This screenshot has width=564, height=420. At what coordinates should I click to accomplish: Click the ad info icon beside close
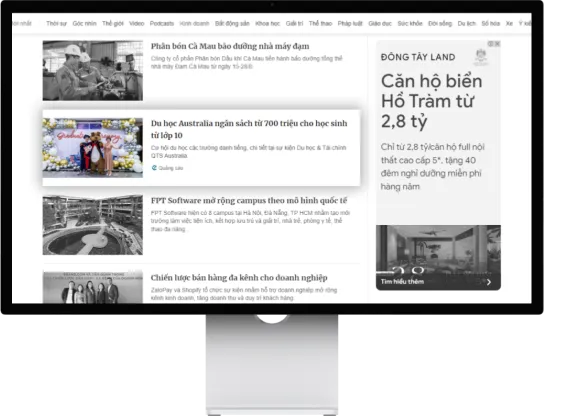pyautogui.click(x=491, y=44)
